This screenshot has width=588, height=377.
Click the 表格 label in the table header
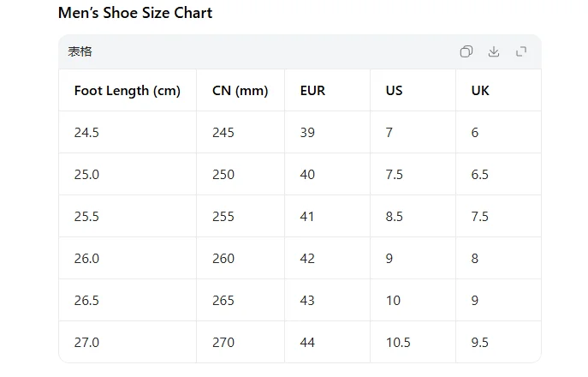click(80, 51)
